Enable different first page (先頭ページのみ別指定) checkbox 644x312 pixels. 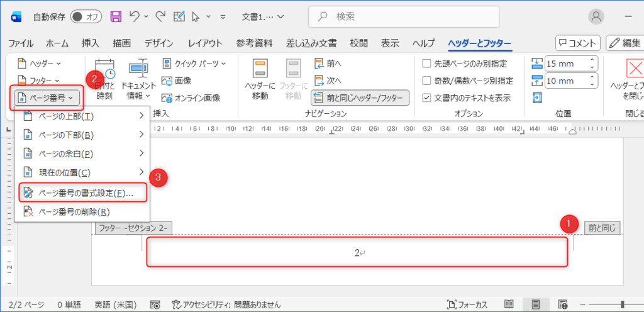[428, 64]
